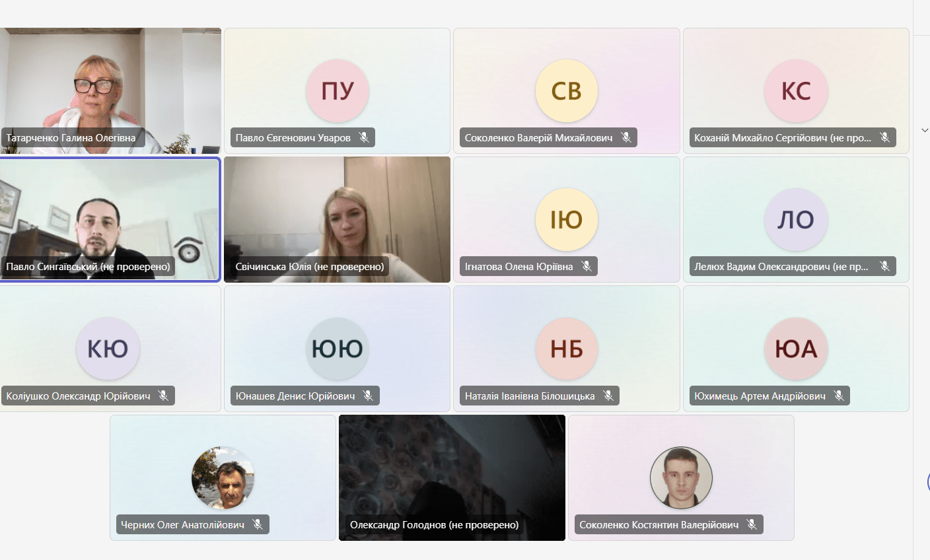Click the ПУ initials avatar circle
Viewport: 930px width, 560px height.
(x=337, y=91)
